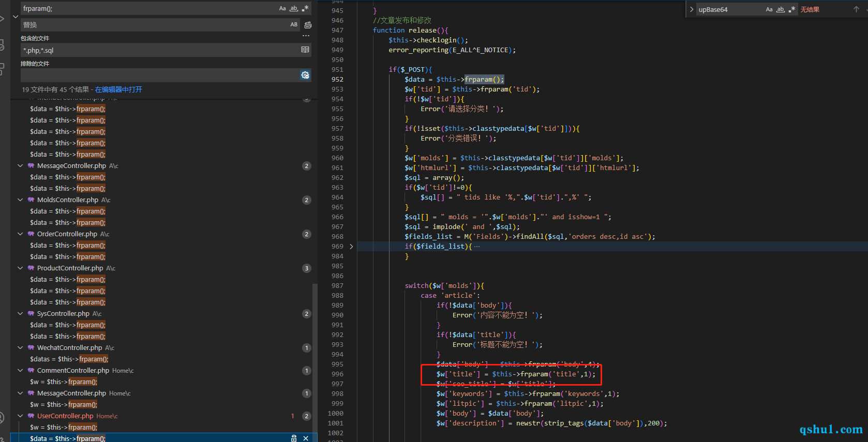Toggle exclude settings and ignore files
This screenshot has width=868, height=442.
pyautogui.click(x=305, y=75)
